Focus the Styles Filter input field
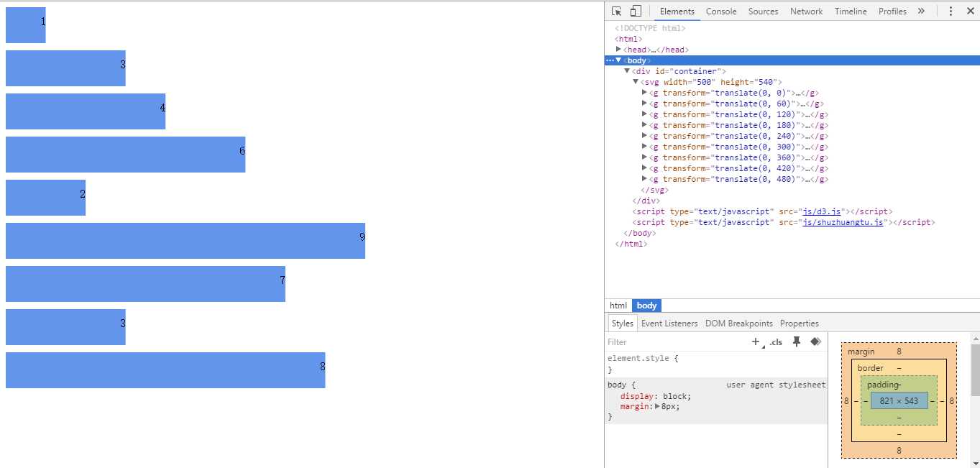Viewport: 980px width, 468px height. point(676,342)
